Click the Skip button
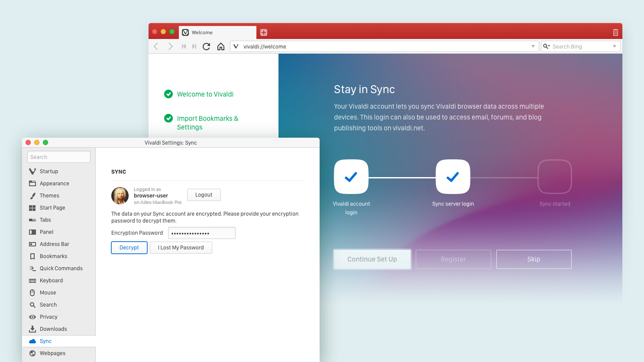 coord(534,259)
